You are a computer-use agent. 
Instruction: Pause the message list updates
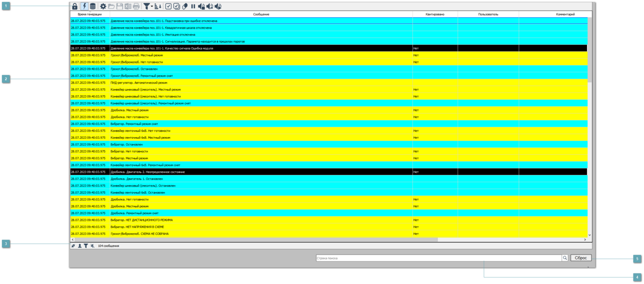[193, 6]
